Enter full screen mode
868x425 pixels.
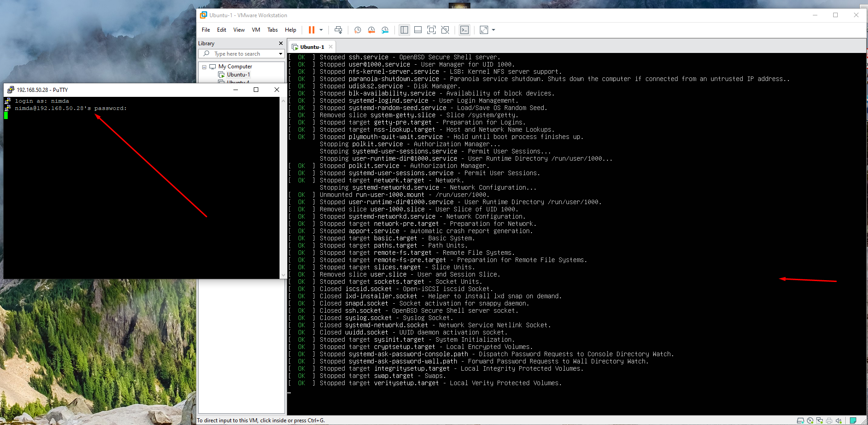point(432,30)
